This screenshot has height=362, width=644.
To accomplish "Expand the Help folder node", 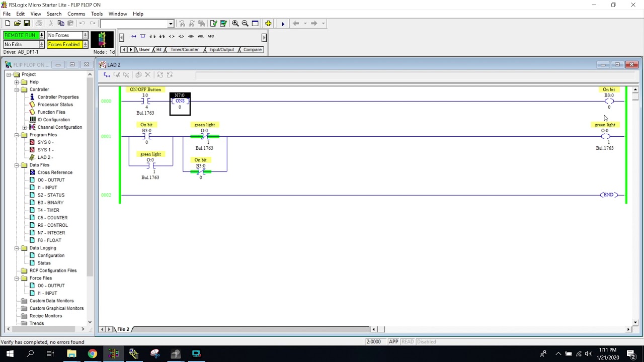I will [x=17, y=82].
